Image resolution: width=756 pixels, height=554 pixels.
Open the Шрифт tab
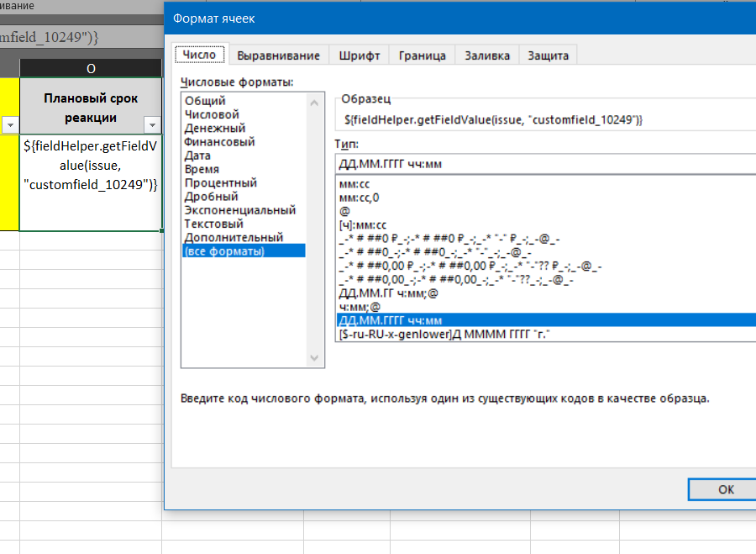(x=360, y=55)
